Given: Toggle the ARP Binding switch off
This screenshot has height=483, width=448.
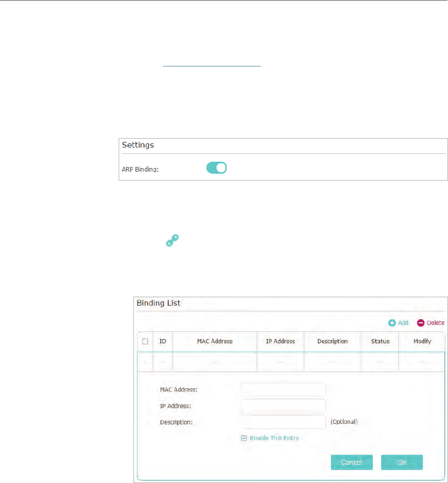Looking at the screenshot, I should (x=216, y=168).
